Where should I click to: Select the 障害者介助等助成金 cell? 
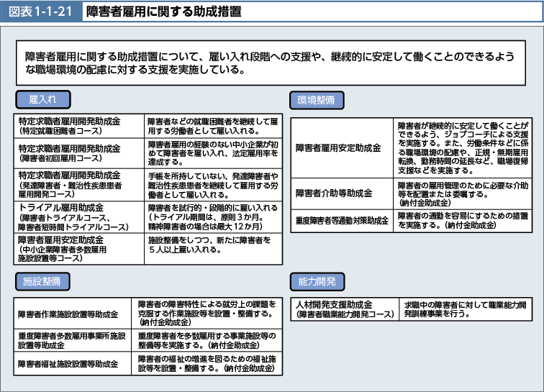pyautogui.click(x=342, y=193)
